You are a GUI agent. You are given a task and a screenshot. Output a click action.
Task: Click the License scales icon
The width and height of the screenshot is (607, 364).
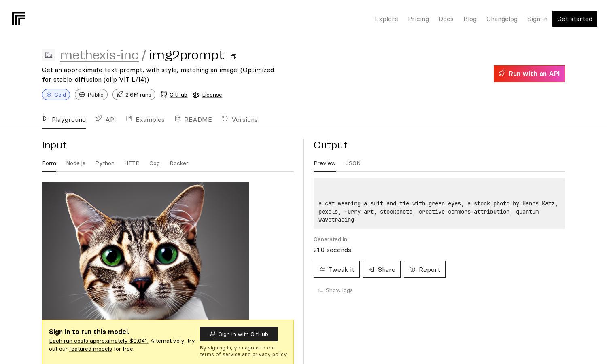196,95
